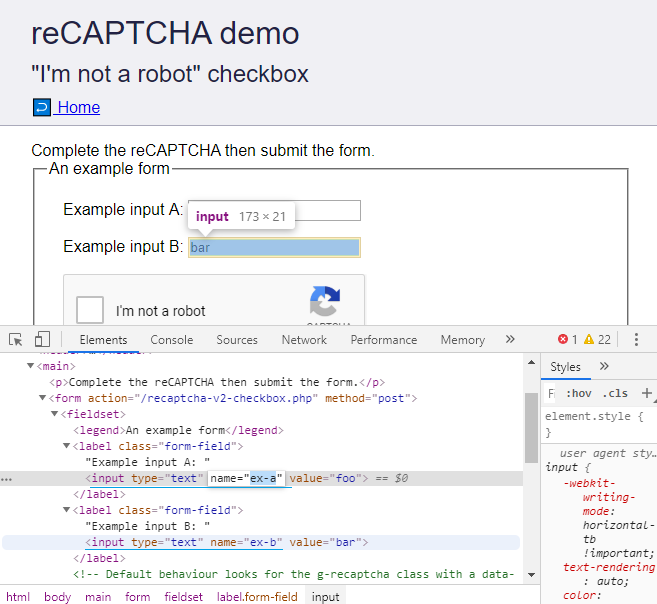Screen dimensions: 657x604
Task: Click the yellow warning count badge
Action: point(597,340)
